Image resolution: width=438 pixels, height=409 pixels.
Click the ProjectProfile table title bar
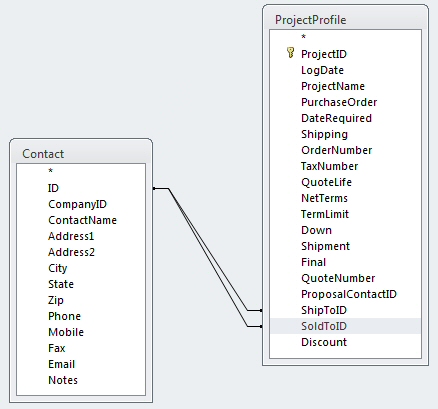pos(345,19)
